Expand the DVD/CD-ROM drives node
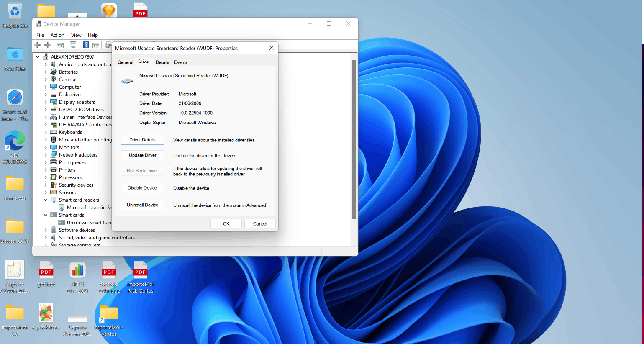The width and height of the screenshot is (644, 344). (46, 110)
